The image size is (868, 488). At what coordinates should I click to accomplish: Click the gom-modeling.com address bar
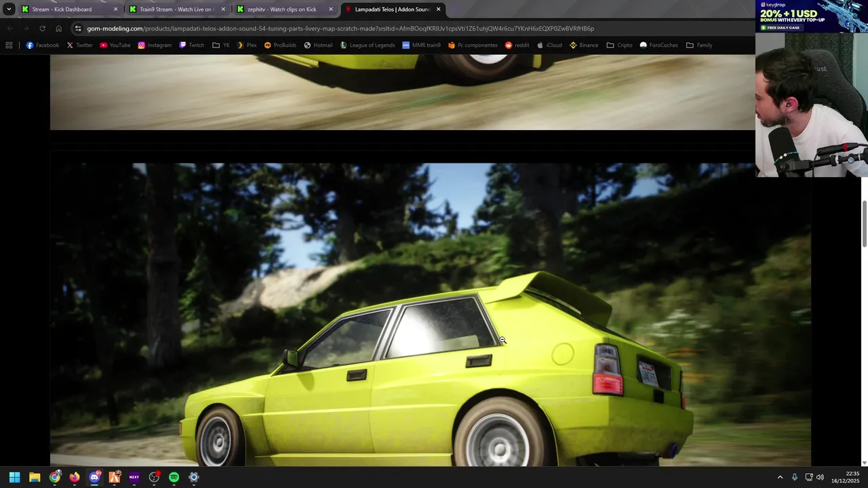pyautogui.click(x=339, y=28)
